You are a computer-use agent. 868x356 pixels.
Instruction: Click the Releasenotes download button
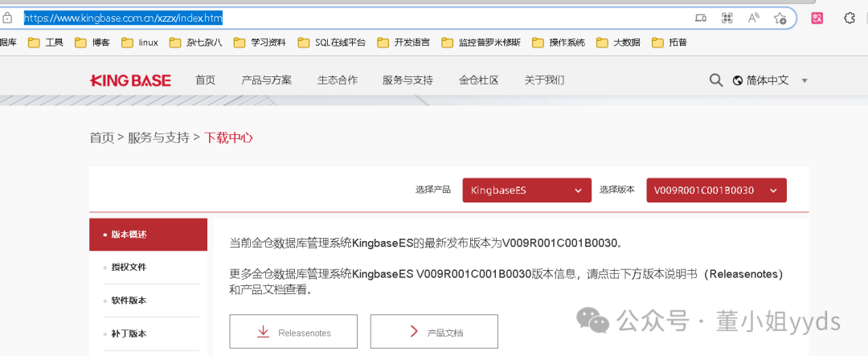293,332
